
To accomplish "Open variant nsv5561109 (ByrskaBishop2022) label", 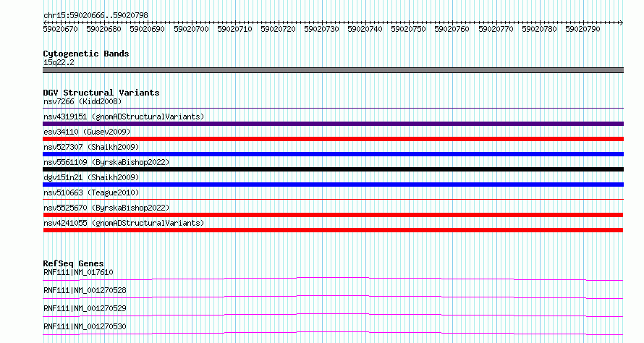I will (x=106, y=162).
